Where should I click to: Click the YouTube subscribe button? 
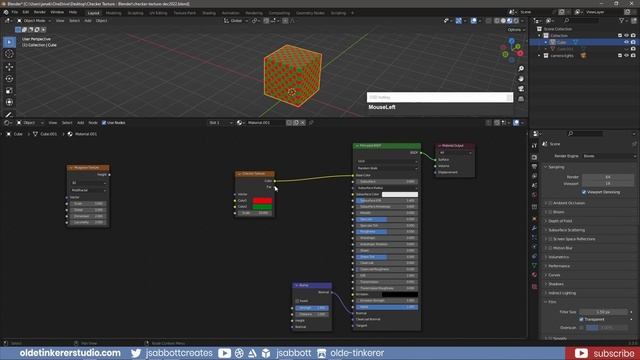pyautogui.click(x=602, y=353)
